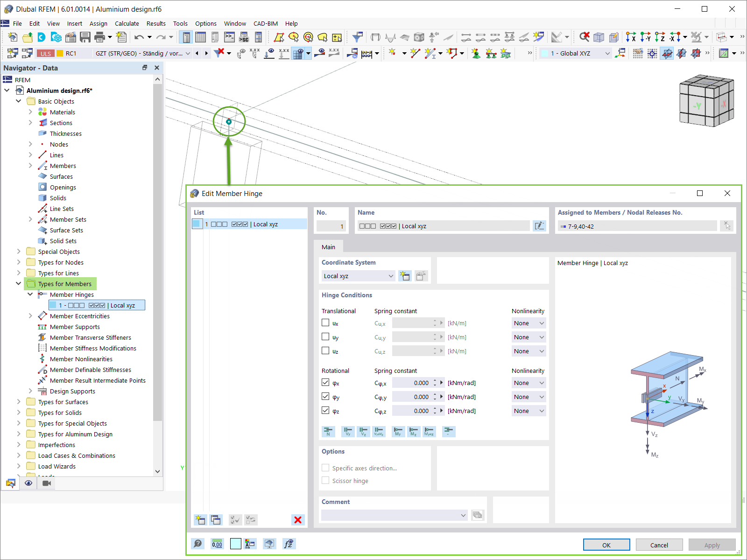Screen dimensions: 747x560
Task: Enable the uy translational hinge checkbox
Action: pos(325,336)
